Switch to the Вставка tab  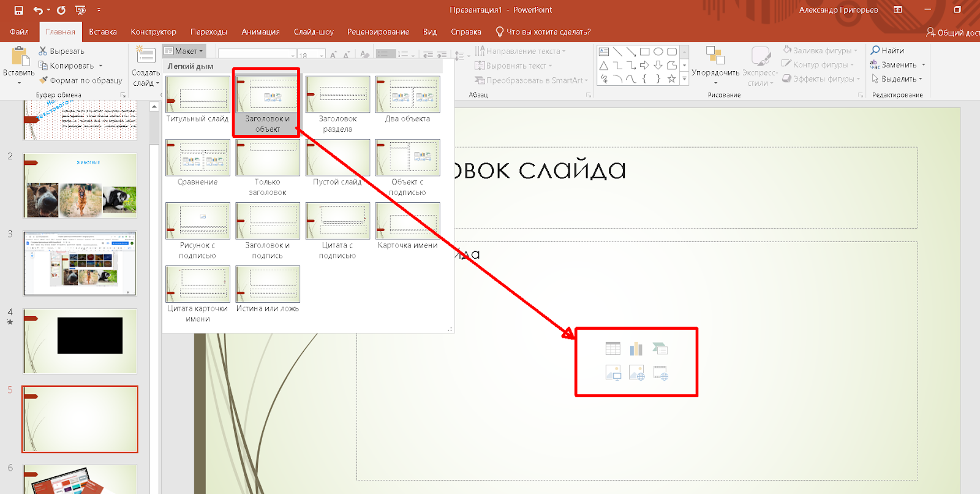[x=102, y=32]
